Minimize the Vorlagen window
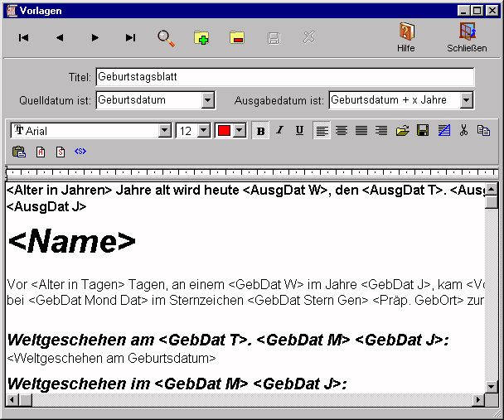Viewport: 504px width, 420px height. (x=463, y=11)
